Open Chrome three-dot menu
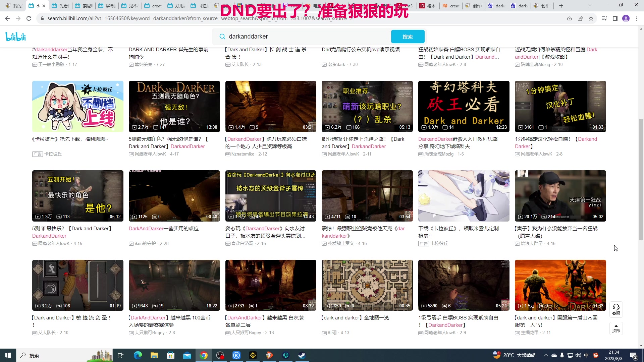The height and width of the screenshot is (362, 644). click(637, 18)
